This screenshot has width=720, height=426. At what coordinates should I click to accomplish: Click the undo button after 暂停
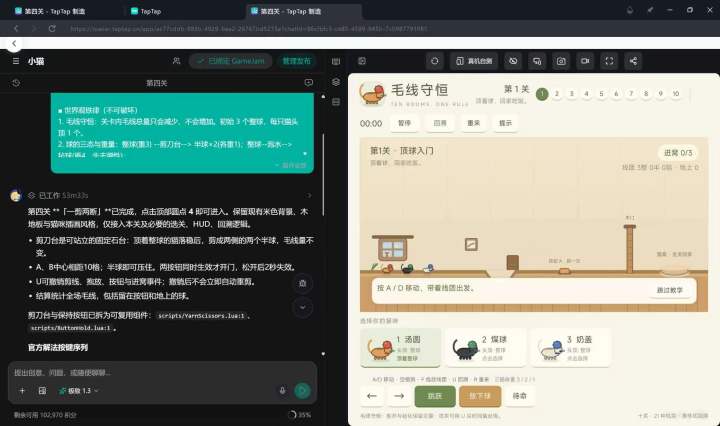pos(440,123)
